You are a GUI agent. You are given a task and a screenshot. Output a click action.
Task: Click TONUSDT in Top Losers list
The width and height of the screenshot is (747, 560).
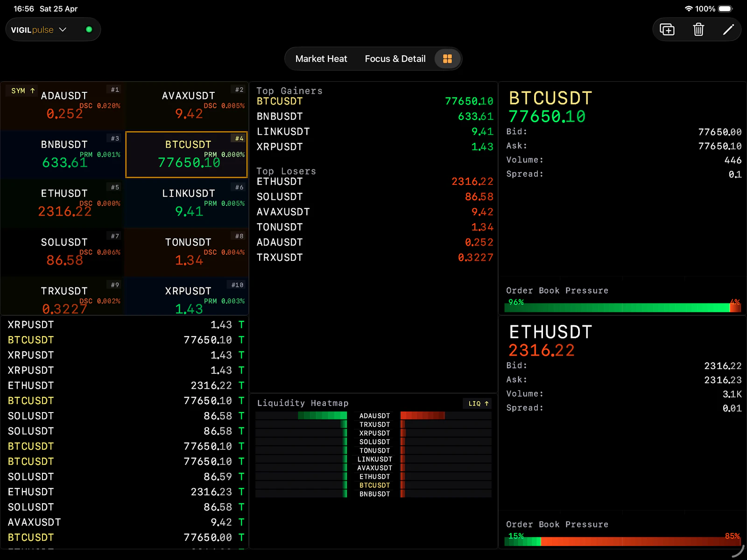374,227
